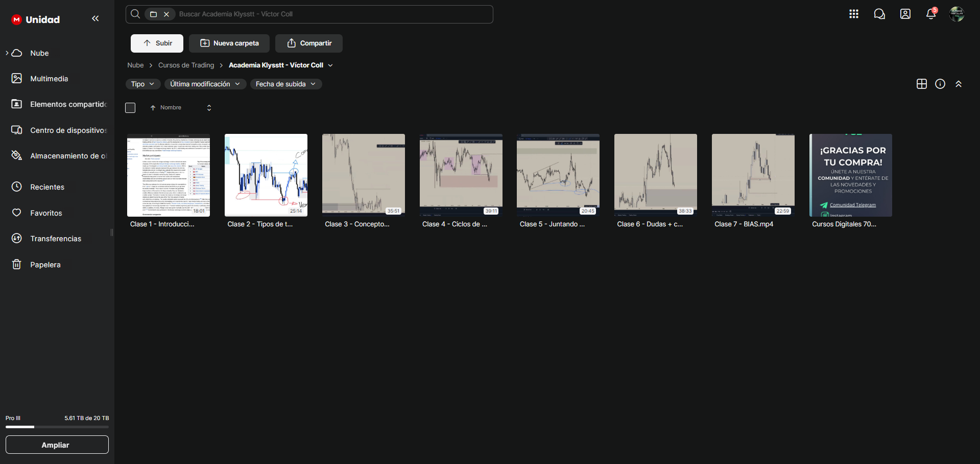The width and height of the screenshot is (980, 464).
Task: Open Centro de dispositivos icon
Action: coord(17,130)
